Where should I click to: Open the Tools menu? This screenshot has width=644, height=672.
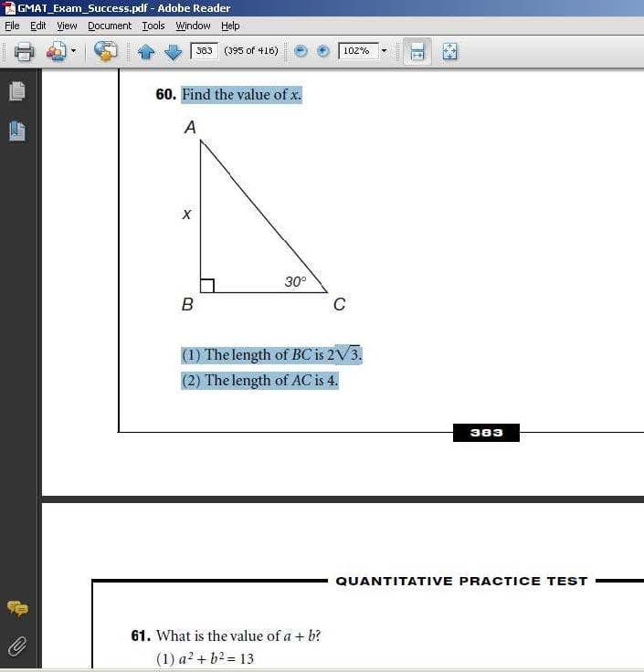153,26
